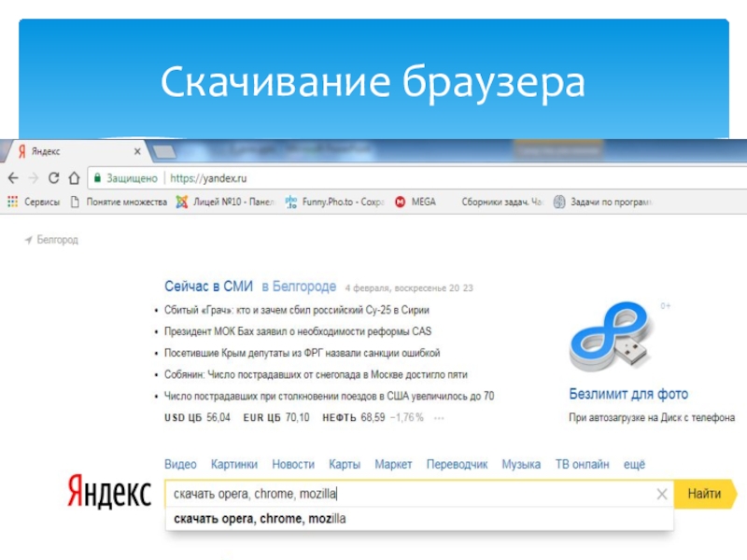747x560 pixels.
Task: Click the 4 февраля date text
Action: 409,288
